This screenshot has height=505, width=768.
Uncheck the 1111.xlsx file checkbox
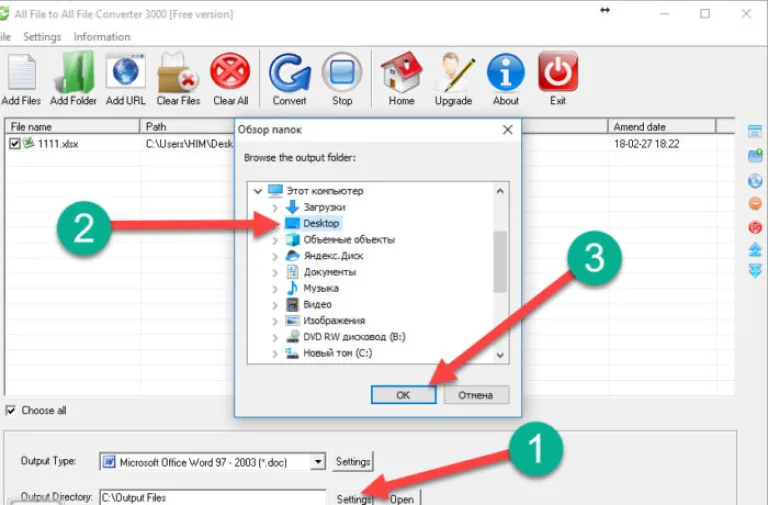point(15,144)
